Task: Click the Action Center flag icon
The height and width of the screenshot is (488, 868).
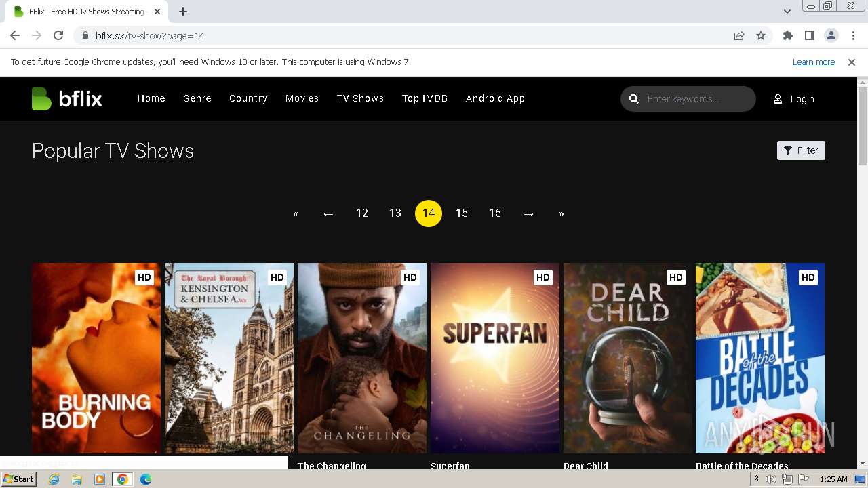Action: 804,479
